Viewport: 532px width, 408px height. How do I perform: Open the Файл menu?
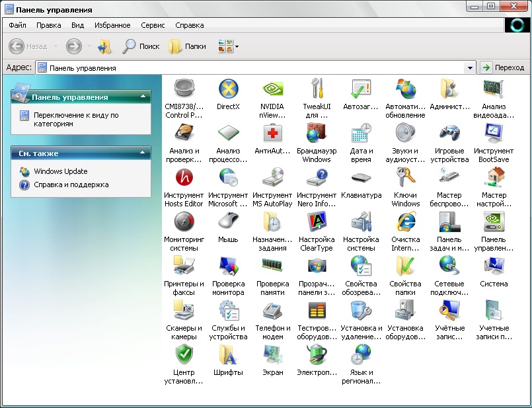(17, 25)
